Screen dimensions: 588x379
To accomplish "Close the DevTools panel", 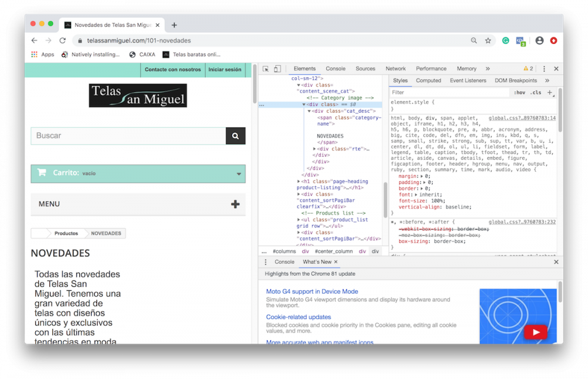I will point(556,69).
